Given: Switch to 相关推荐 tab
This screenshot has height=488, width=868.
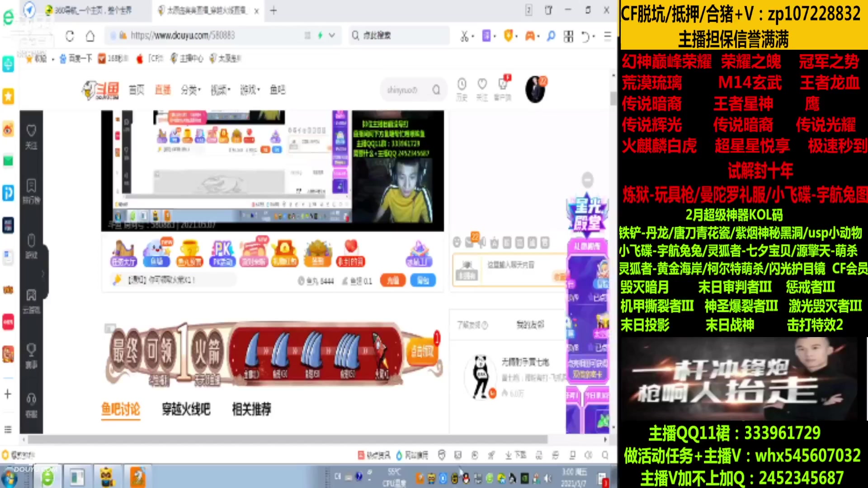Looking at the screenshot, I should 251,409.
